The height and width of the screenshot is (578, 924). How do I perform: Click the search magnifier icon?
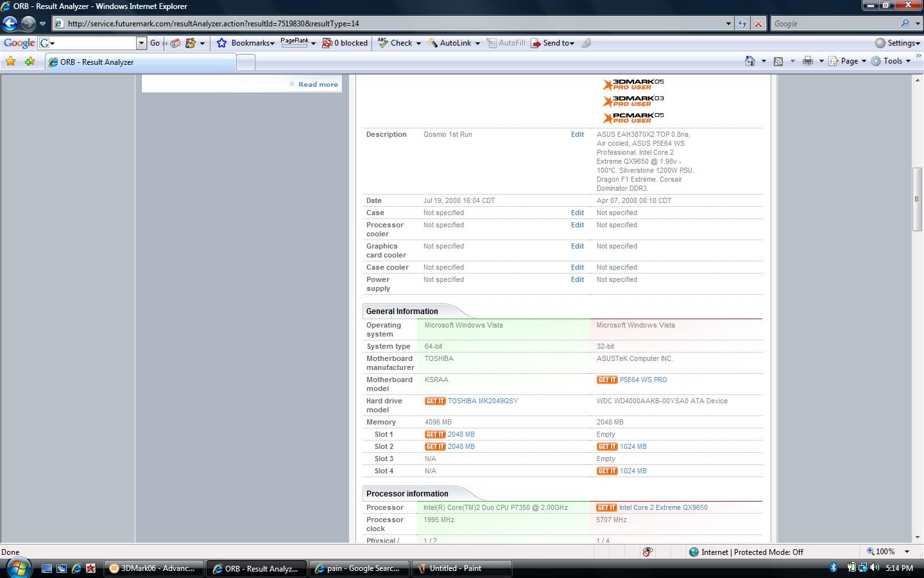(905, 24)
